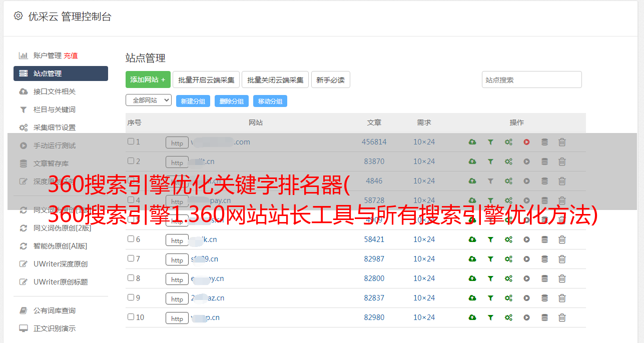Open 账户管理 in the sidebar
Image resolution: width=644 pixels, height=343 pixels.
47,55
